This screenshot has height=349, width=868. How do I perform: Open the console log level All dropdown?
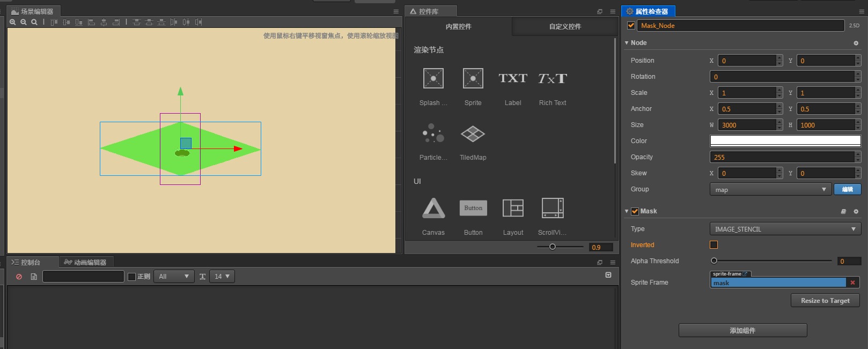point(174,277)
